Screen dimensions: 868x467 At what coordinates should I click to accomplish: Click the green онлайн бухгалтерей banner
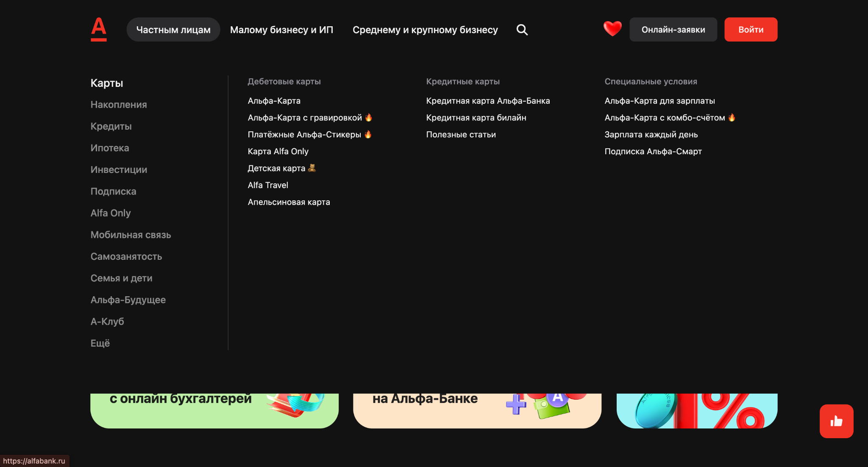214,410
